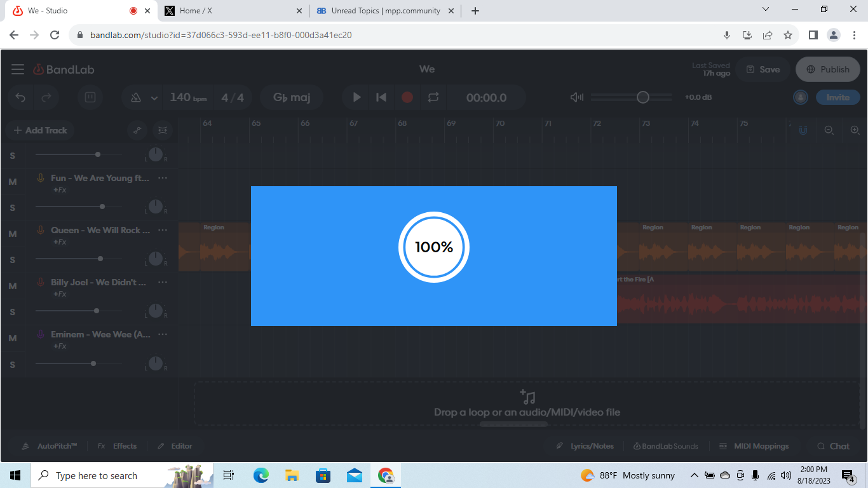Open options menu for Billy Joel track
This screenshot has height=488, width=868.
(x=163, y=283)
